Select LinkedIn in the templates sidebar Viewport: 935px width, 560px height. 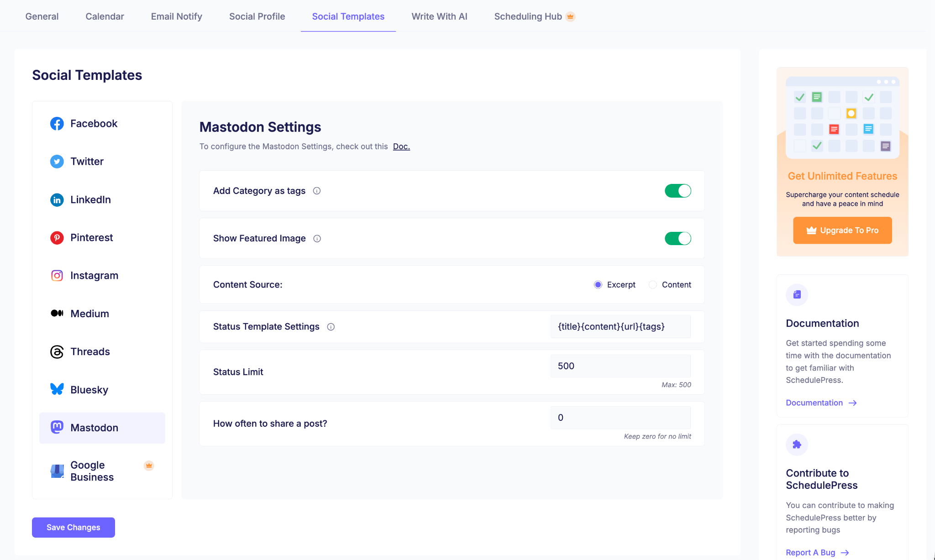click(102, 200)
